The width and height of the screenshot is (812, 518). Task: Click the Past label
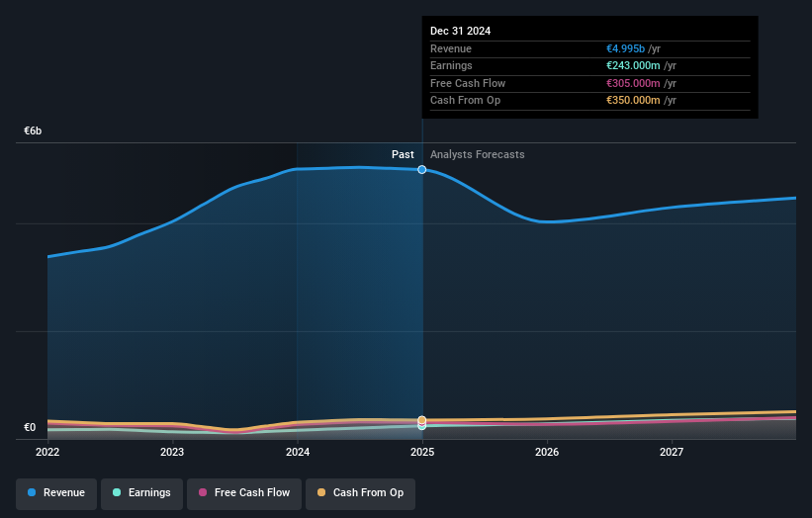403,155
